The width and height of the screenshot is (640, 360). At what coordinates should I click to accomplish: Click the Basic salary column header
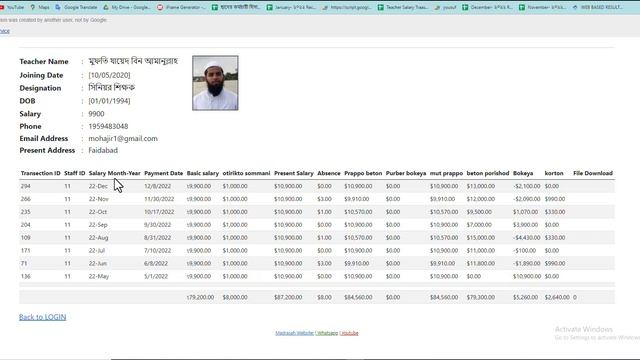203,173
